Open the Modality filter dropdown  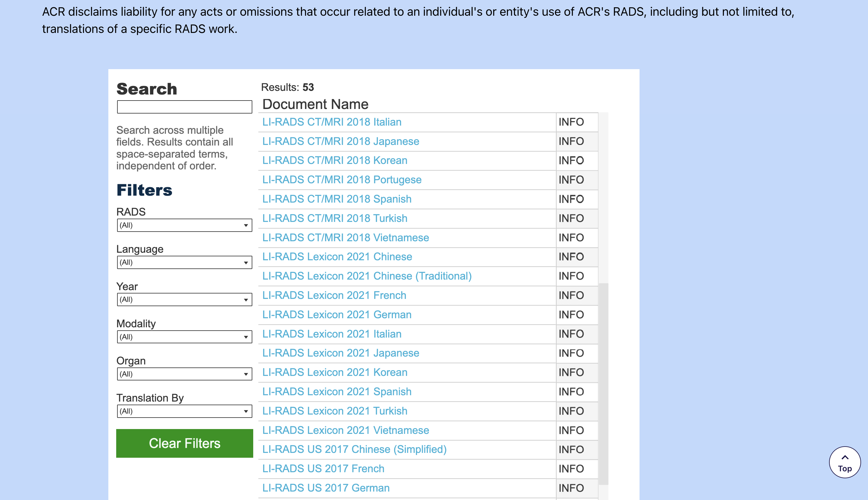tap(184, 337)
